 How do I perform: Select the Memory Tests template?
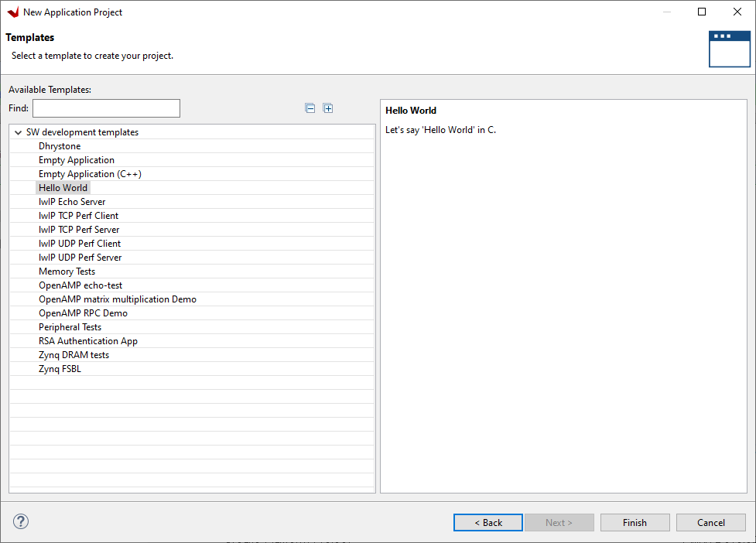tap(67, 271)
